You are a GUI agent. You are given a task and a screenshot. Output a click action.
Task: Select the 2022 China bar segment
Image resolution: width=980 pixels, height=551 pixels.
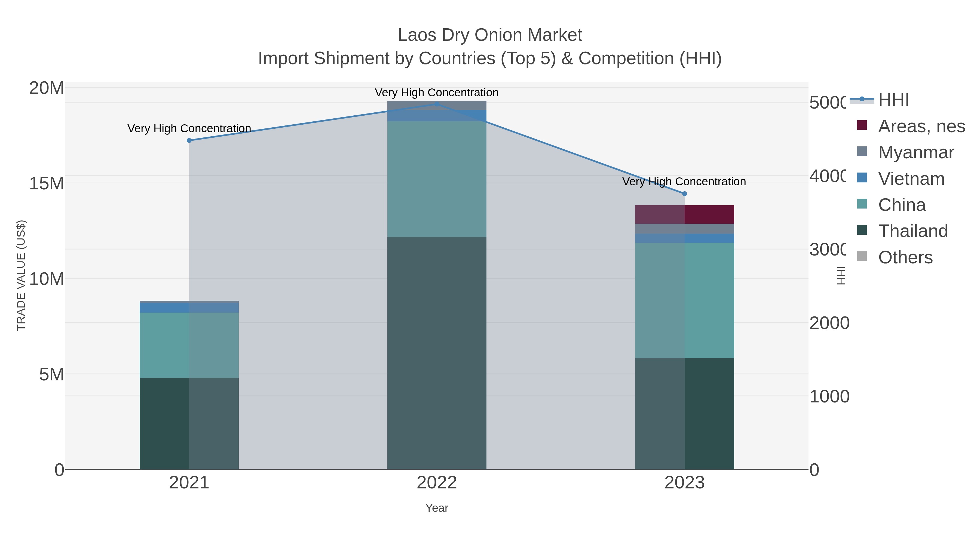(437, 179)
